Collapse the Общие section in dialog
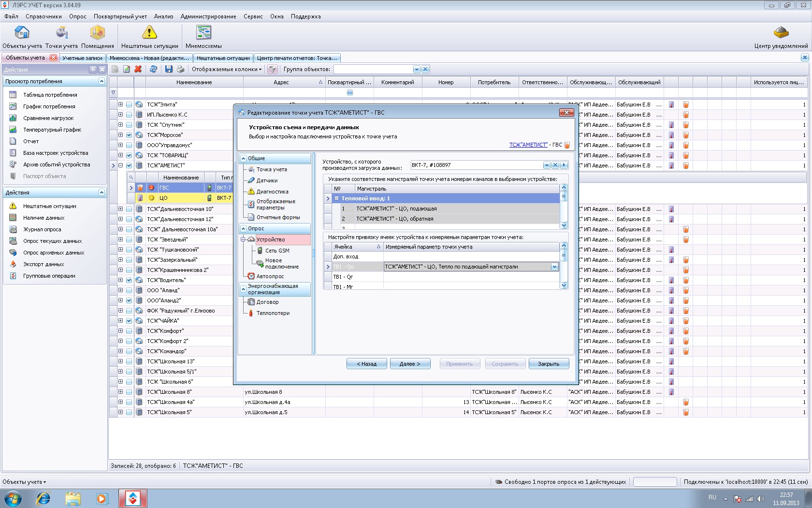 244,158
